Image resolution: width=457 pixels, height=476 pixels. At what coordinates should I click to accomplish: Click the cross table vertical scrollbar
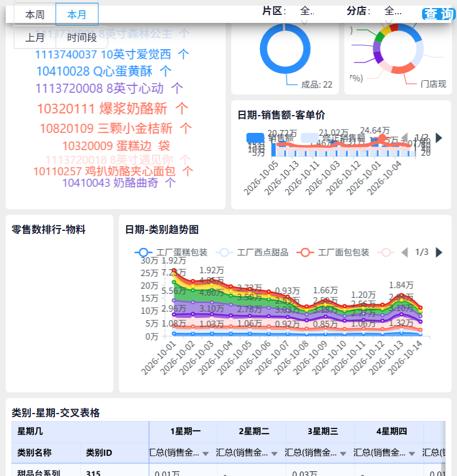tap(443, 469)
